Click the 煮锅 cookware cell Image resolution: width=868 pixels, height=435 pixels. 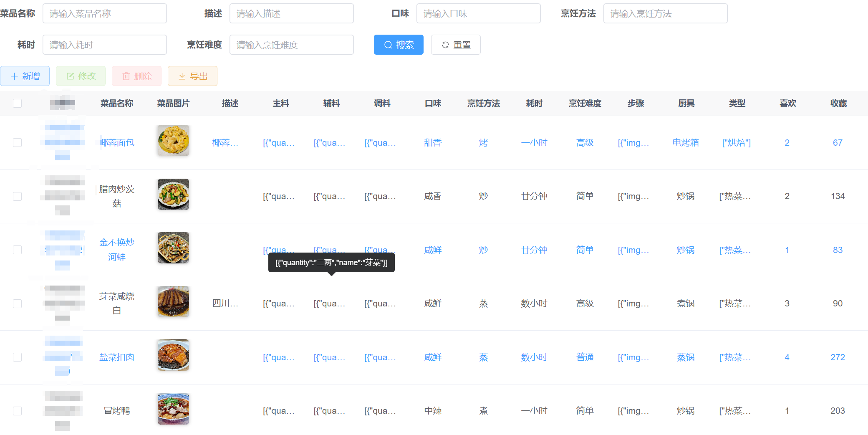point(686,303)
